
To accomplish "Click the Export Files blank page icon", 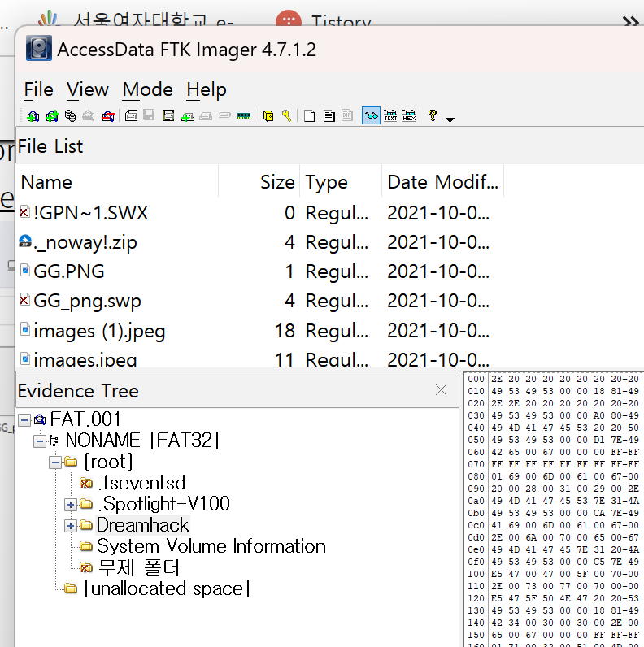I will coord(310,116).
